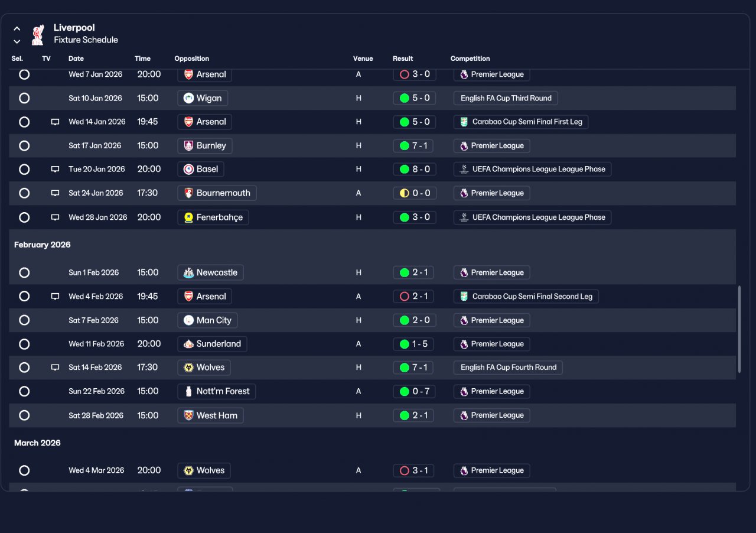Open English FA Cup Third Round competition
Screen dimensions: 756x533
click(506, 98)
